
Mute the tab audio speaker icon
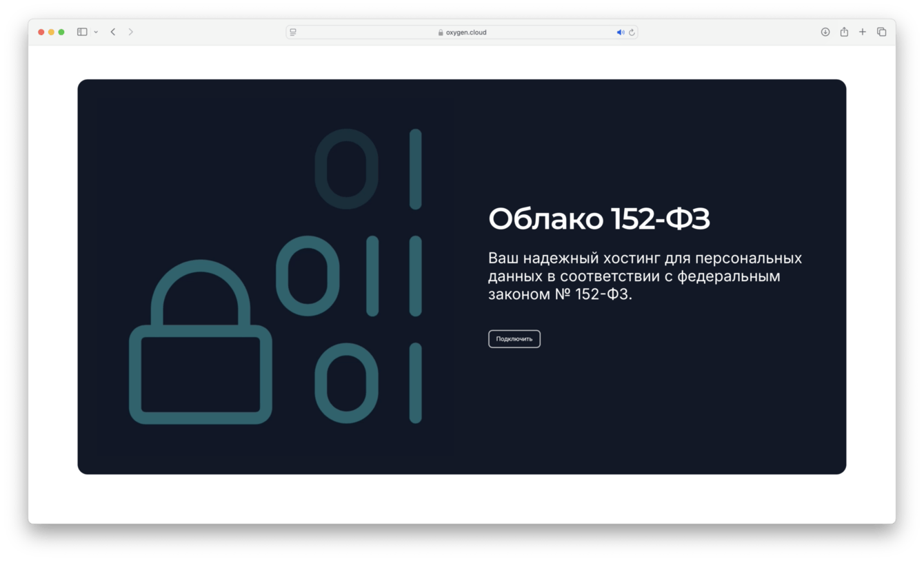(620, 32)
